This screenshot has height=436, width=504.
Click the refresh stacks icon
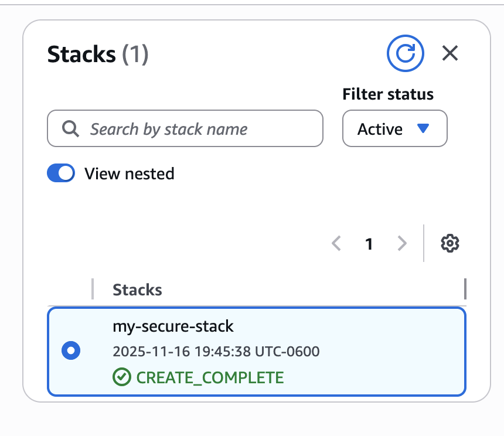click(x=405, y=53)
